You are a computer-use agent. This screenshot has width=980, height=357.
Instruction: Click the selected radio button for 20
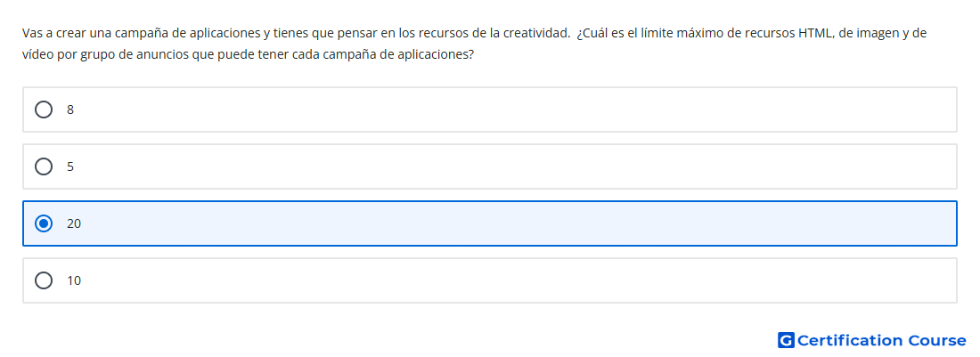click(x=44, y=223)
